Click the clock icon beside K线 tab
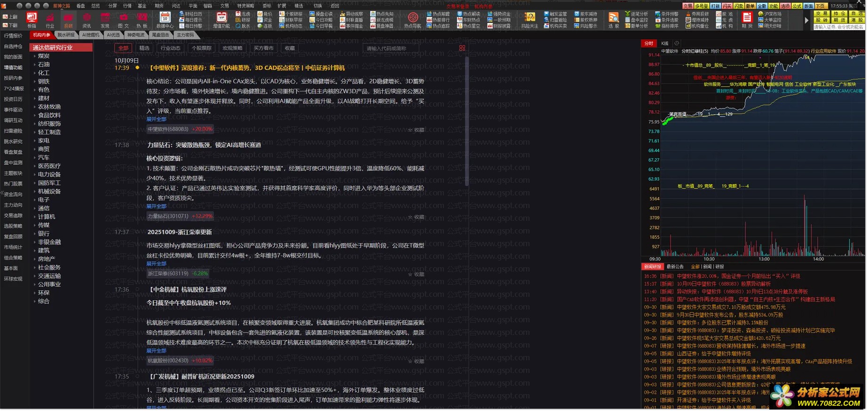 [x=677, y=43]
